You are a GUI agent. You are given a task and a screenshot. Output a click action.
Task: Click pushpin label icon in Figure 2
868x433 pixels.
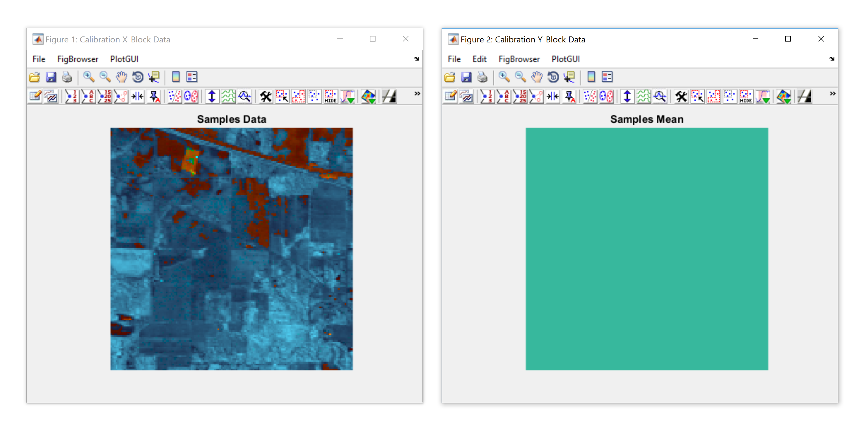pos(569,97)
